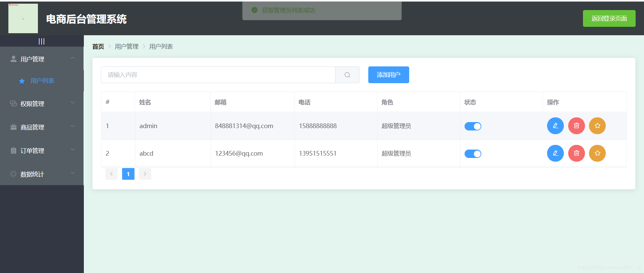Toggle the status switch for abcd
Screen dimensions: 644x273
[x=473, y=154]
